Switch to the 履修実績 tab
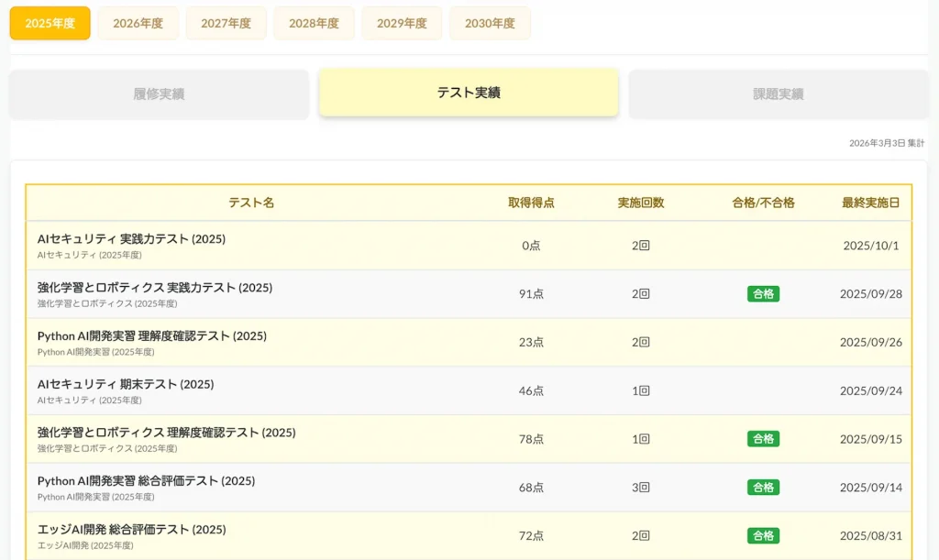 (159, 93)
